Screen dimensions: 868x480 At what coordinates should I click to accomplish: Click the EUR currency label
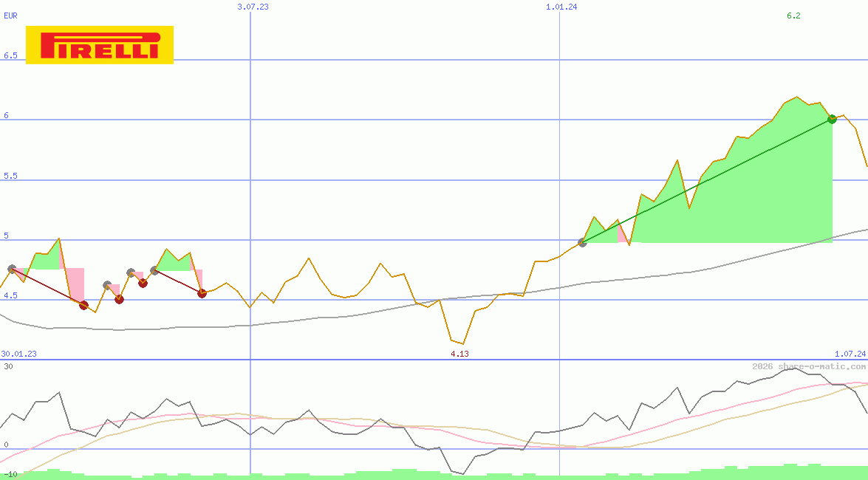tap(10, 16)
